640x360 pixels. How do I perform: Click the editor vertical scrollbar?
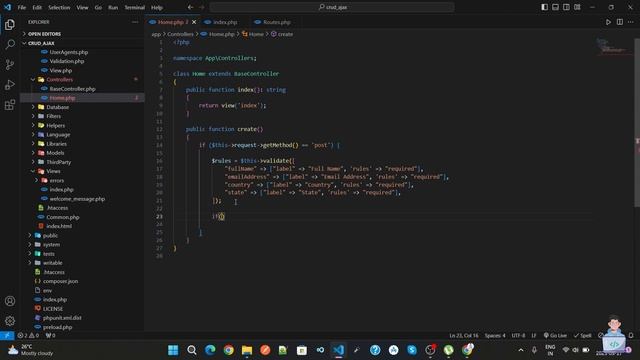[637, 122]
